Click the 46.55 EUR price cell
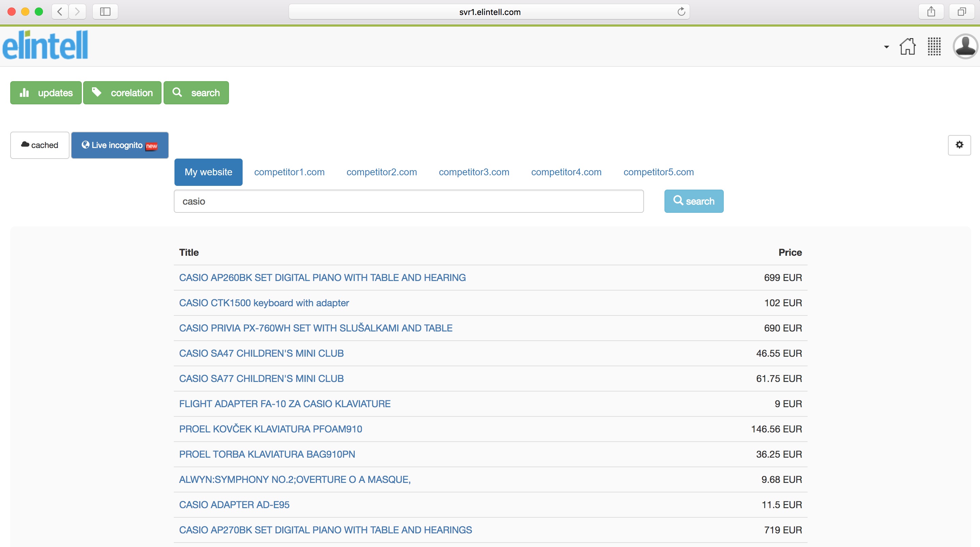The width and height of the screenshot is (980, 547). 779,353
